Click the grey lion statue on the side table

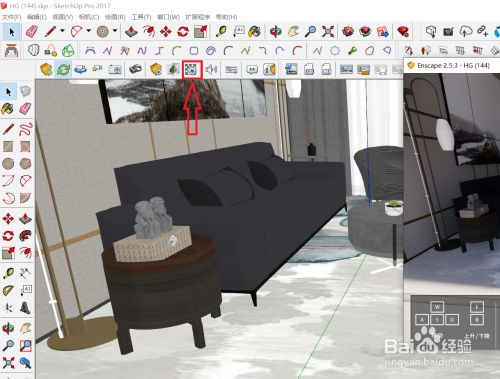point(152,218)
